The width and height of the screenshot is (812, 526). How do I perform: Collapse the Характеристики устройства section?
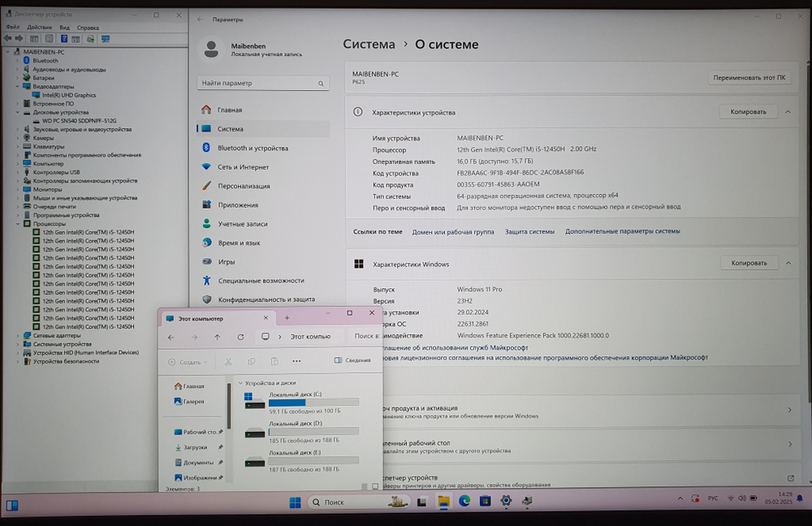(x=787, y=111)
